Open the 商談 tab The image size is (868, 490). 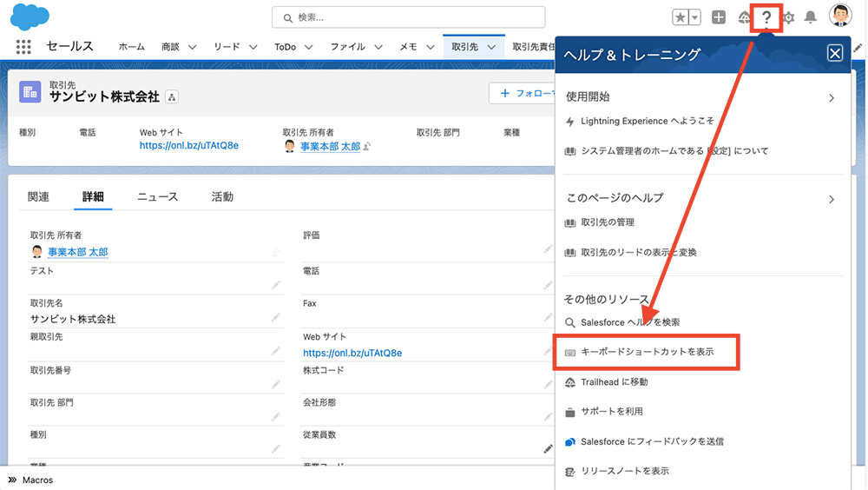(170, 47)
